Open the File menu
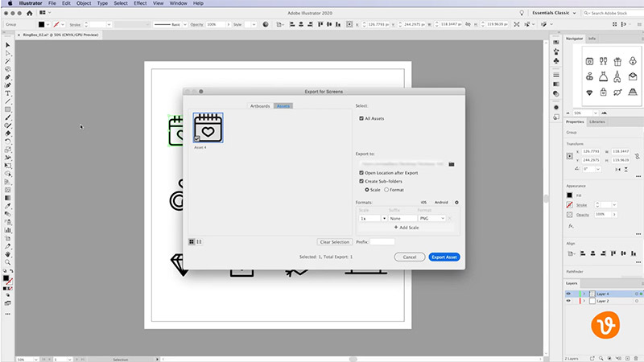 [x=52, y=3]
